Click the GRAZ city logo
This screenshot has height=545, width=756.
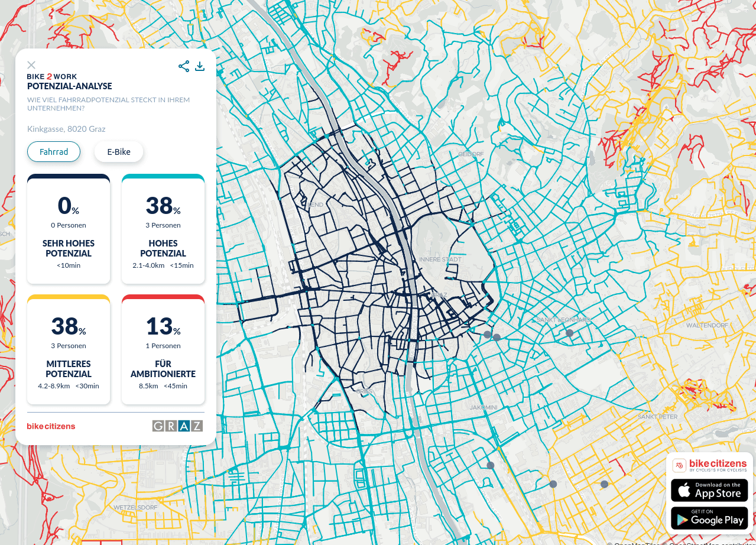(x=177, y=426)
